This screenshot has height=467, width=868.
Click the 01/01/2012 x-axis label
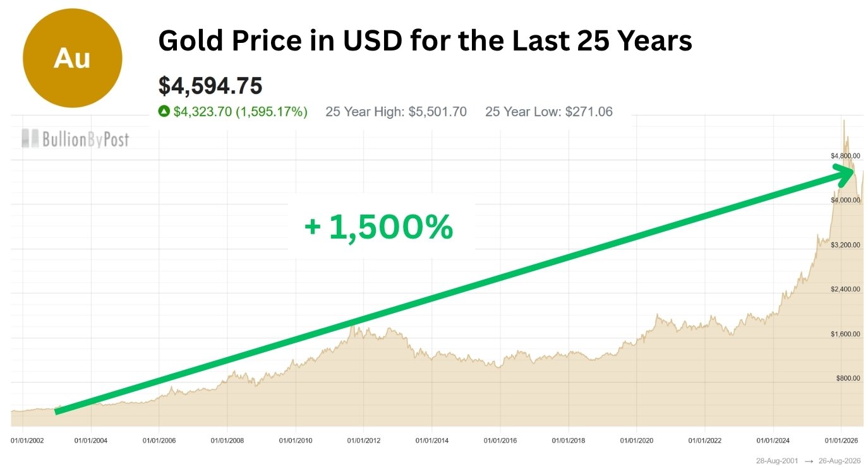[364, 439]
